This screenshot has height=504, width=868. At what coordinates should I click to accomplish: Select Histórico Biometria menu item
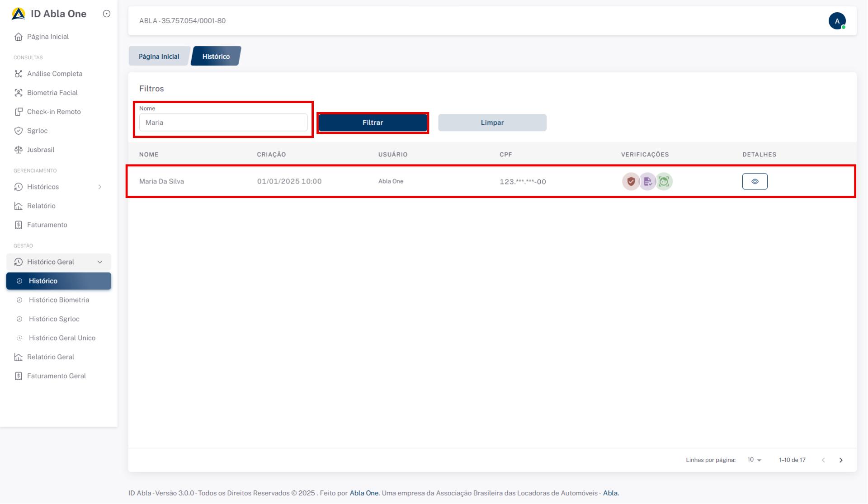pyautogui.click(x=59, y=300)
